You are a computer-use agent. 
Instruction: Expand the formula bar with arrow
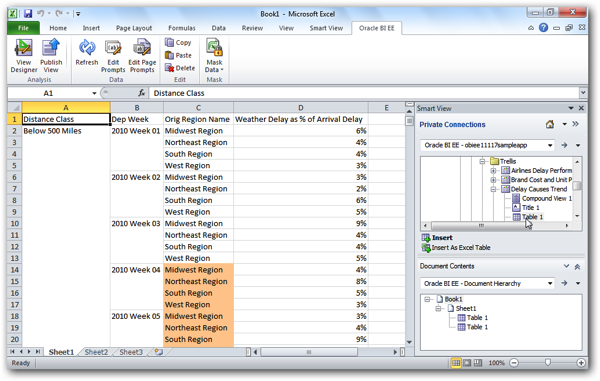click(583, 93)
